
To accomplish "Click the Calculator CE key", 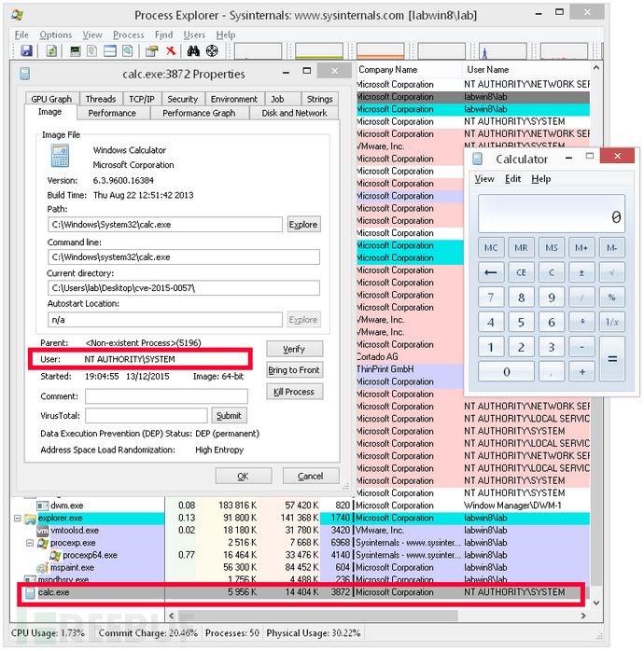I will pos(521,272).
